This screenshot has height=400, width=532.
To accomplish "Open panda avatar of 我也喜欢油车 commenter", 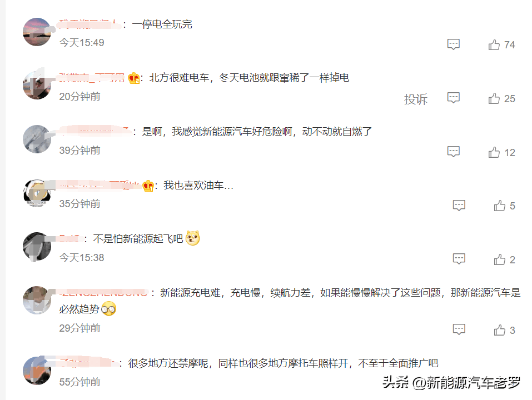I will [37, 193].
